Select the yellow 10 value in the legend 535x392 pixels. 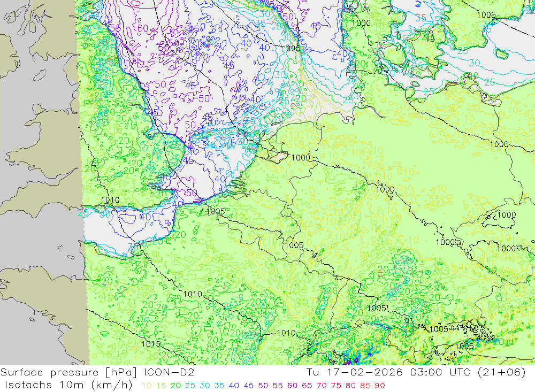[147, 386]
